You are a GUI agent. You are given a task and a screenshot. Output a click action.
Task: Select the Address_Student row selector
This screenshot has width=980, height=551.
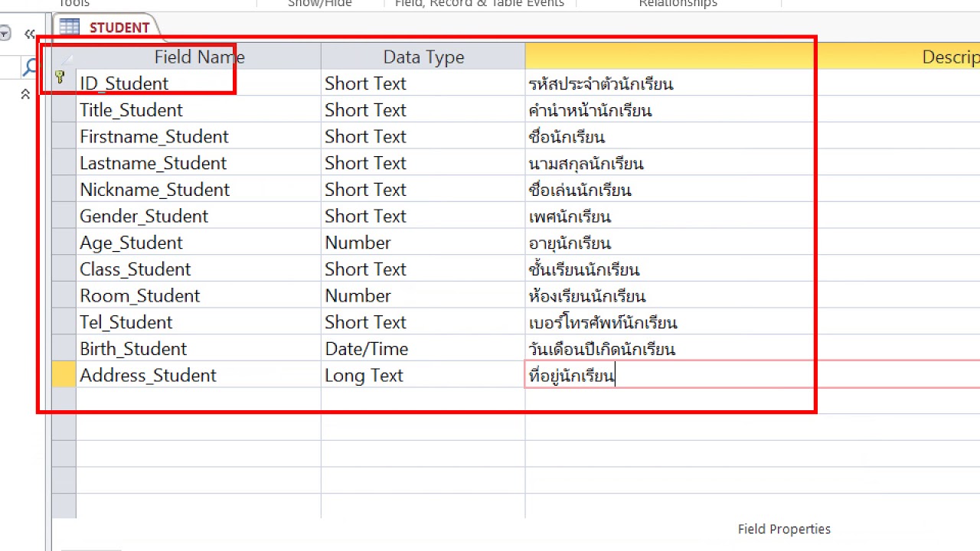[64, 375]
